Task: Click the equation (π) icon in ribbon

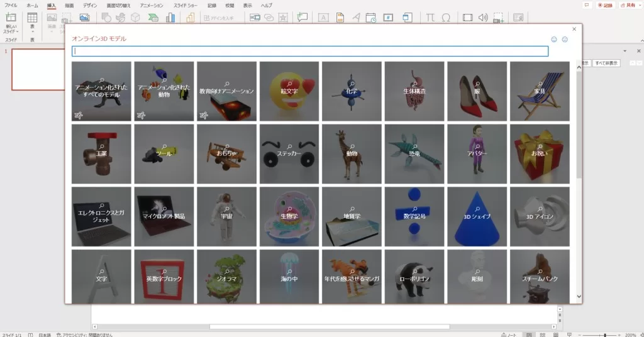Action: click(x=431, y=18)
